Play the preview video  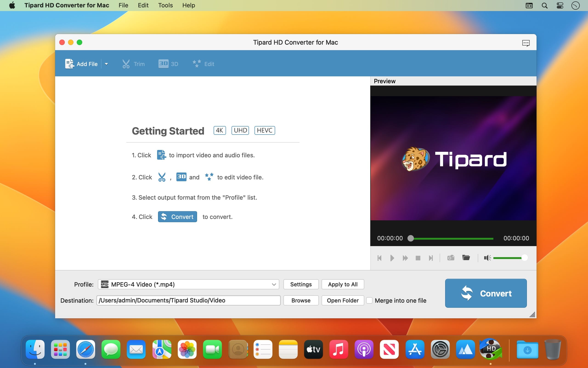tap(392, 258)
